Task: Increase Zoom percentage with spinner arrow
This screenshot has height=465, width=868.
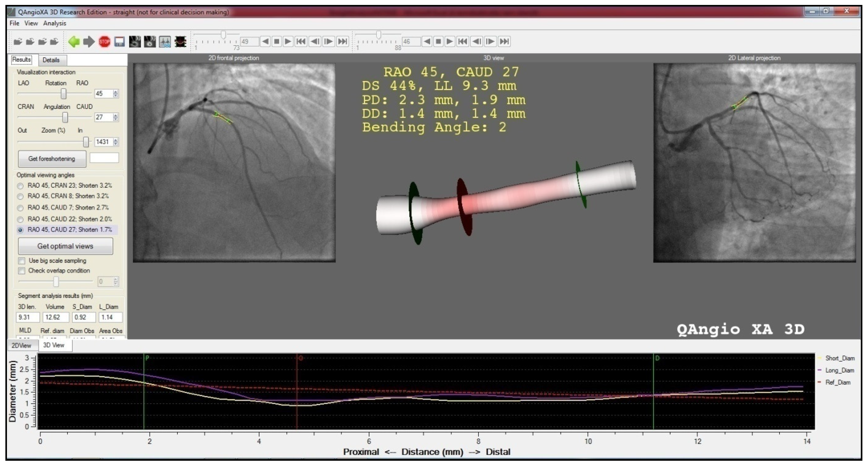Action: click(x=116, y=140)
